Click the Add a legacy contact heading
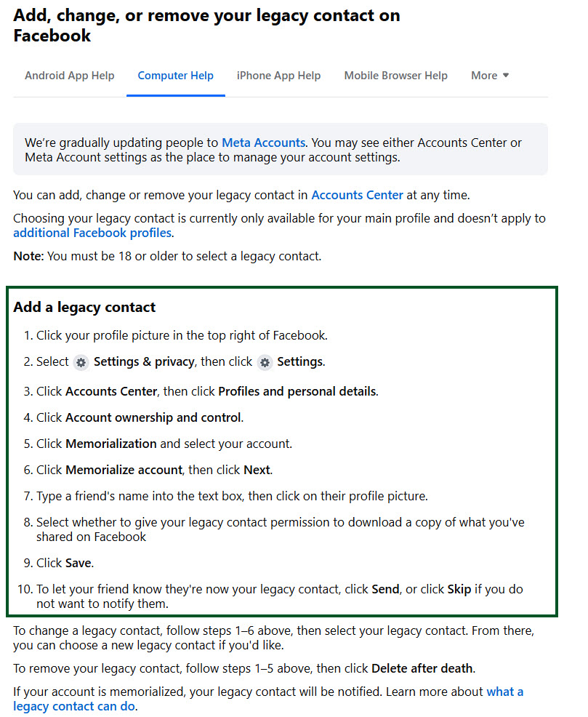 tap(84, 307)
